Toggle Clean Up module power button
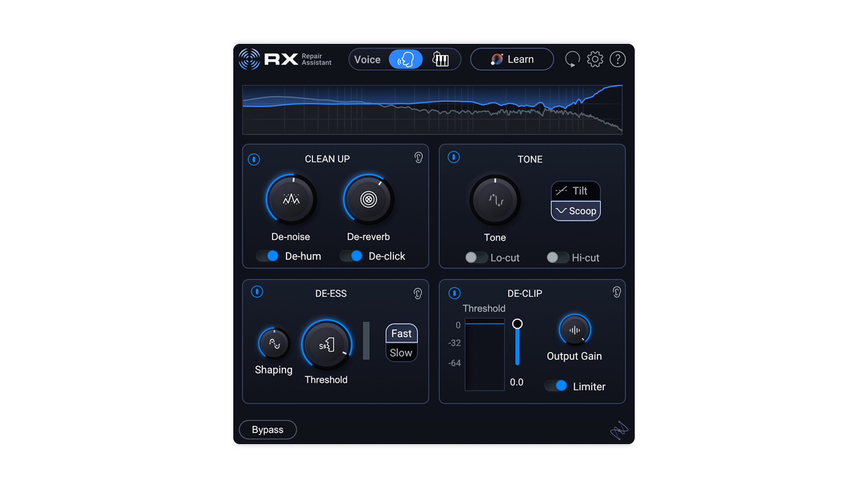868x488 pixels. click(254, 159)
